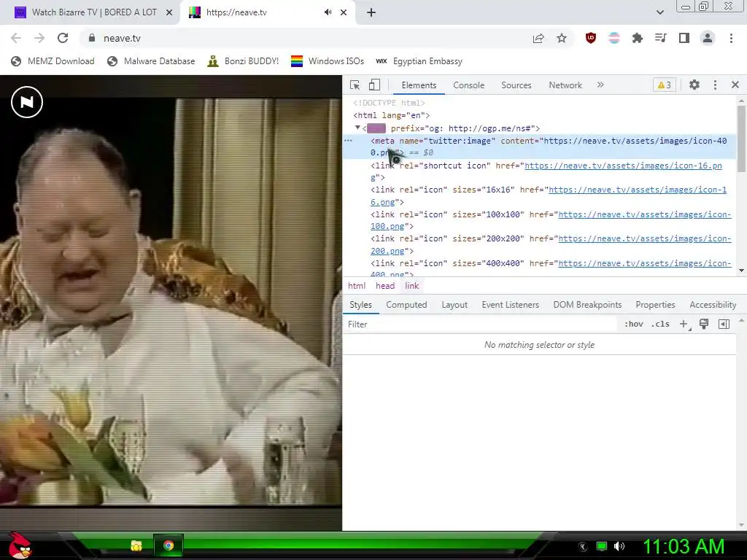Share this page icon in address bar
Viewport: 747px width, 560px height.
click(x=538, y=38)
